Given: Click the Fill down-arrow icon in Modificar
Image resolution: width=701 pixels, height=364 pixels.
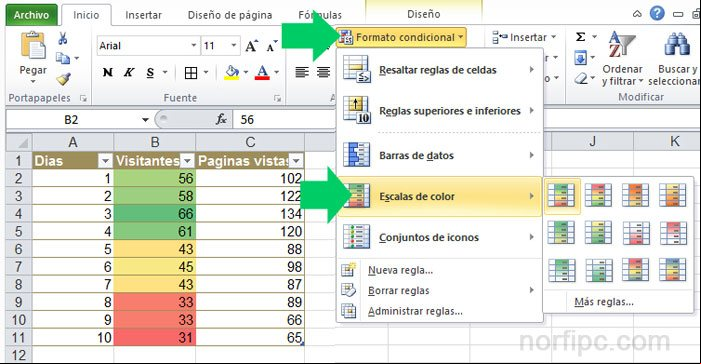Looking at the screenshot, I should (580, 58).
